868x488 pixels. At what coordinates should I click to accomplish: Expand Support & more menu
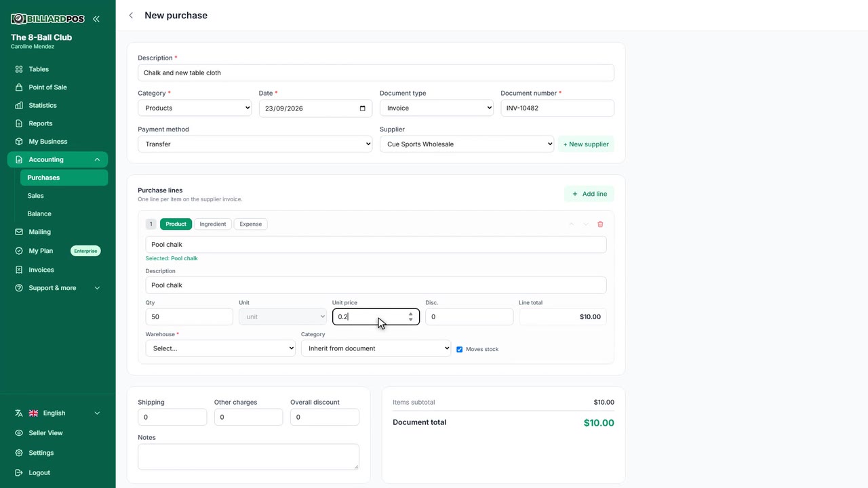click(x=58, y=288)
